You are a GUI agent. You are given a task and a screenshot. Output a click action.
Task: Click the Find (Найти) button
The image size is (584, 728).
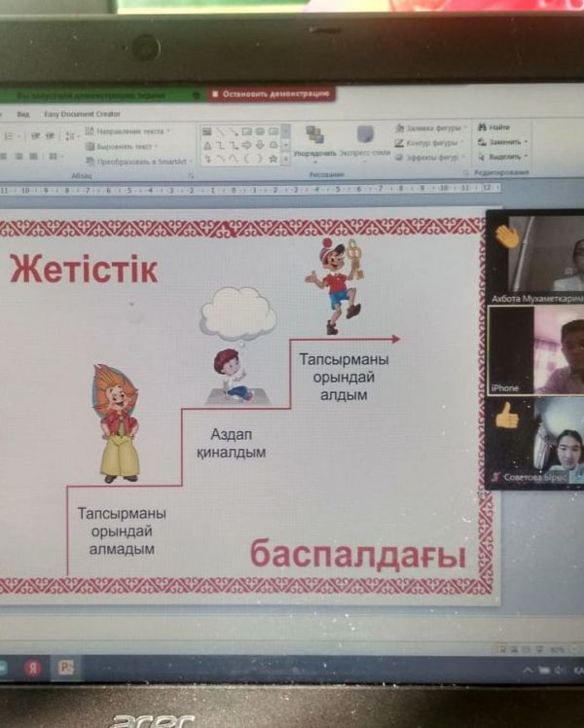tap(498, 127)
